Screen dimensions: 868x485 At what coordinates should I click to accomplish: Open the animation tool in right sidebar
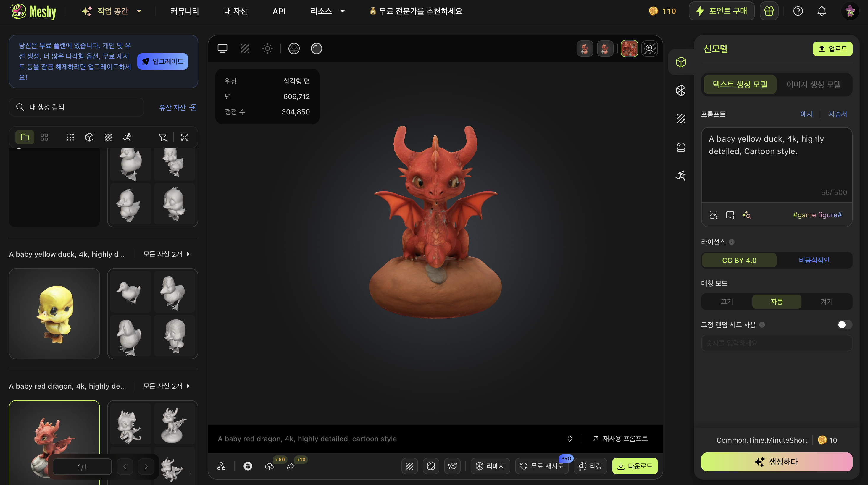pyautogui.click(x=681, y=175)
